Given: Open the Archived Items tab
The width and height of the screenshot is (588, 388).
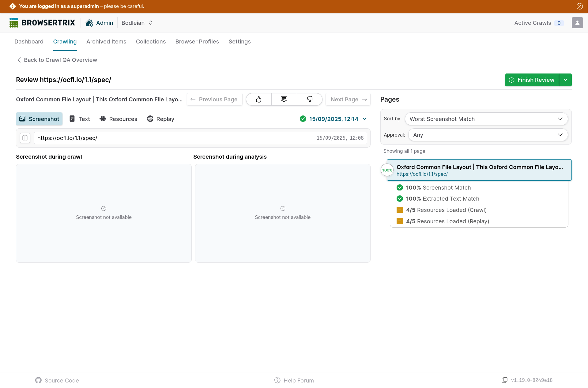Looking at the screenshot, I should click(x=106, y=42).
